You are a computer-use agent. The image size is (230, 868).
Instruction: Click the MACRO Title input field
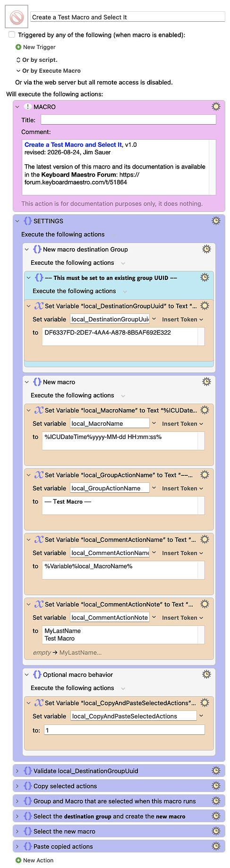coord(128,120)
